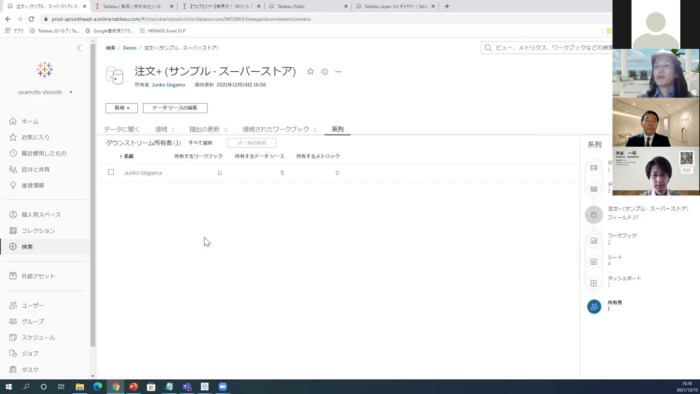Open the 新規 new dropdown button
700x394 pixels.
point(121,108)
